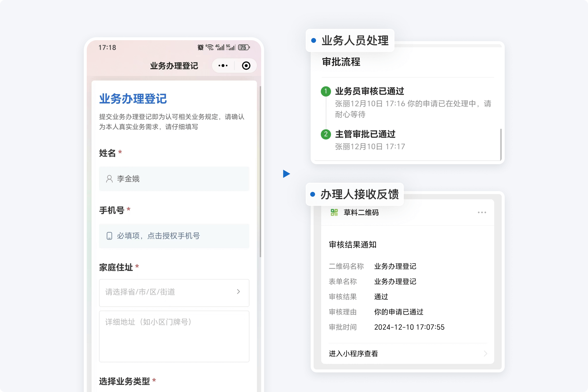
Task: Tap the alarm clock status icon
Action: point(200,47)
